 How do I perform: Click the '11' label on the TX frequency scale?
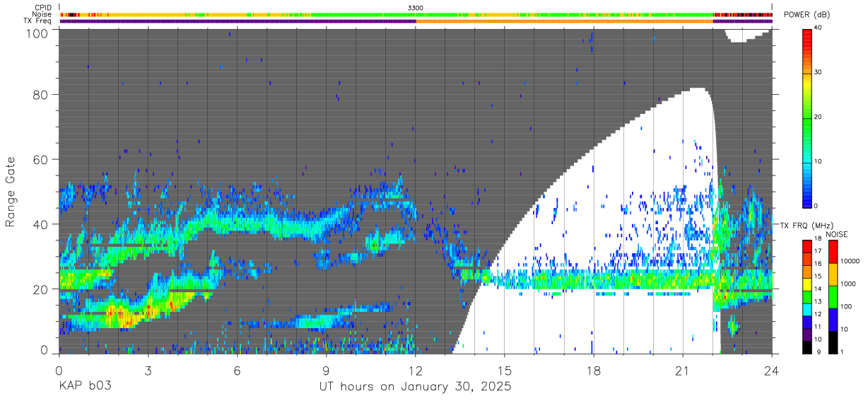click(819, 327)
